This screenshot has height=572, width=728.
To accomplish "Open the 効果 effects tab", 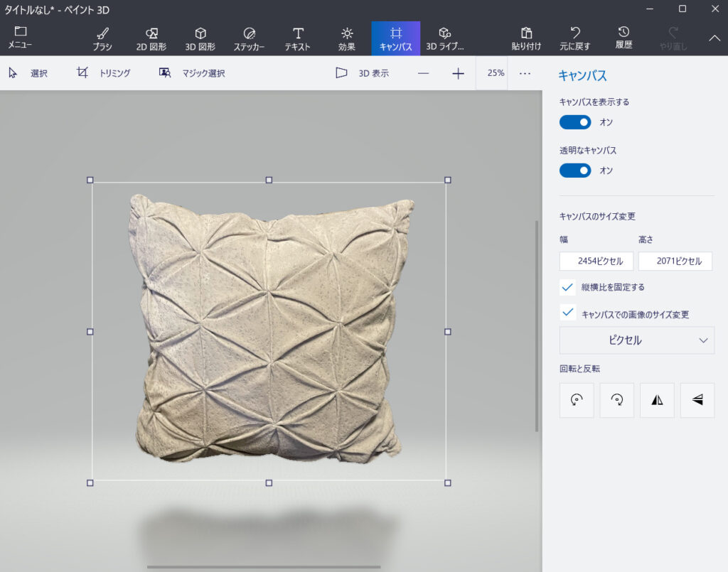I will pyautogui.click(x=347, y=39).
